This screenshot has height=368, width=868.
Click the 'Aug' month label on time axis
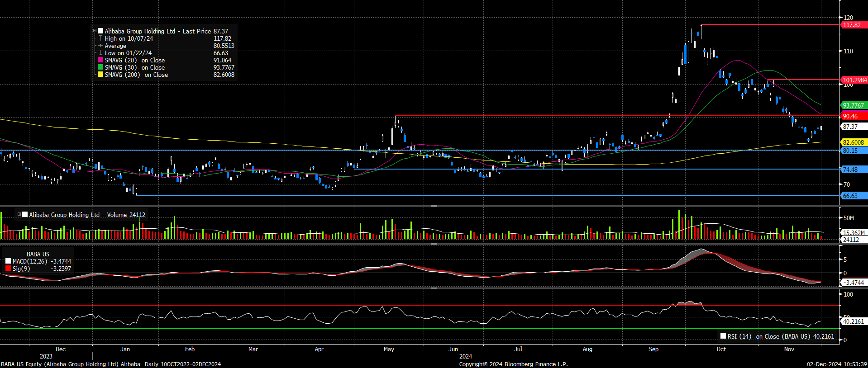pos(587,349)
